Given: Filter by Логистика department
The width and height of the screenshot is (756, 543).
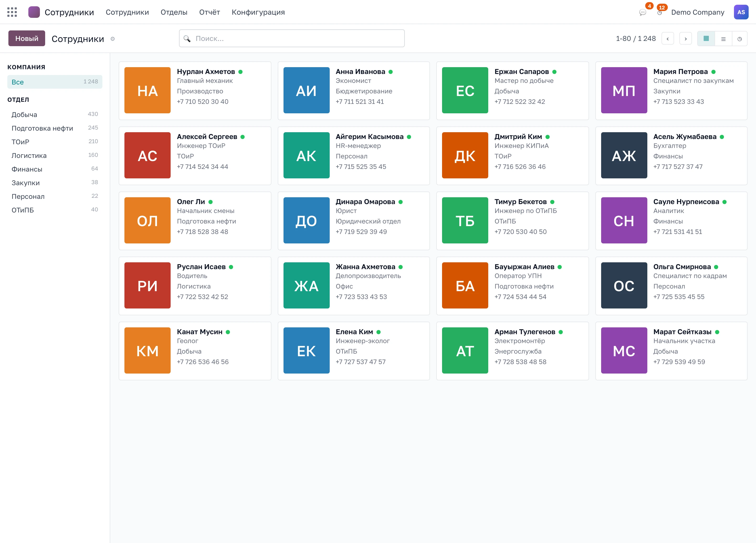Looking at the screenshot, I should click(55, 155).
